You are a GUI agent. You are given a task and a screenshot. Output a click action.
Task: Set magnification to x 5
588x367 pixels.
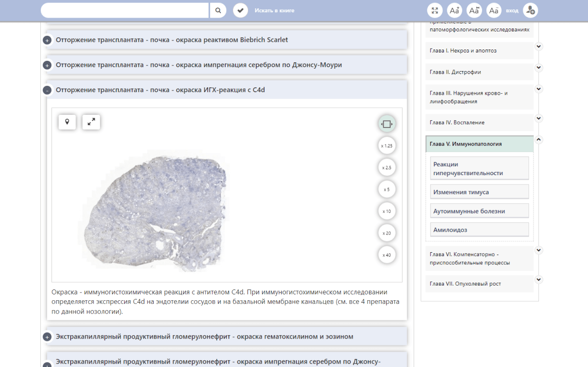(387, 189)
